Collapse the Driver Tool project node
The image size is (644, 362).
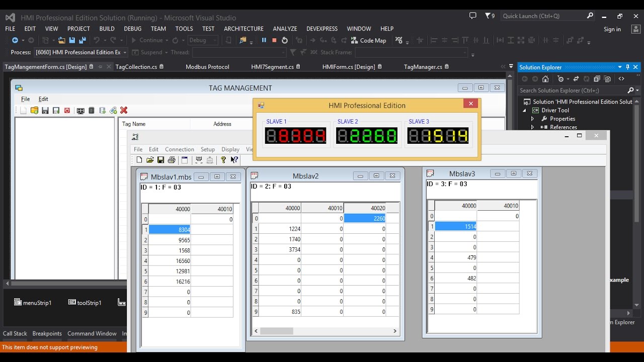tap(524, 110)
